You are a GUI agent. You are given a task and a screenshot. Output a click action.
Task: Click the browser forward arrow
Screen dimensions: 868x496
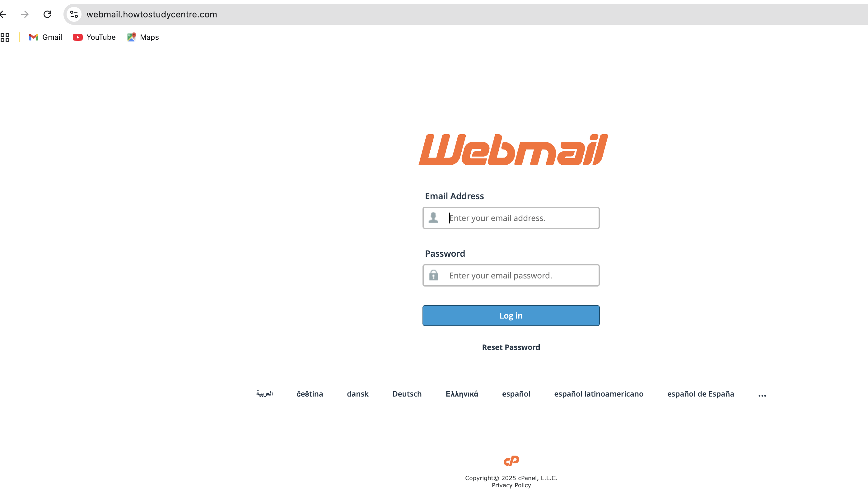tap(25, 14)
